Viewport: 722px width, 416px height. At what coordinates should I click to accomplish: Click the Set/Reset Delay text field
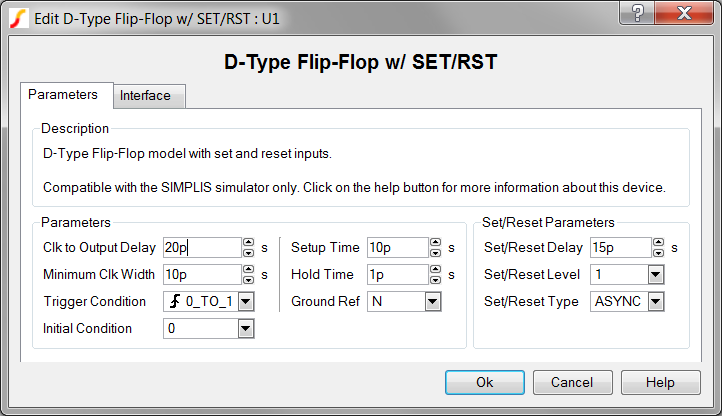pos(621,248)
